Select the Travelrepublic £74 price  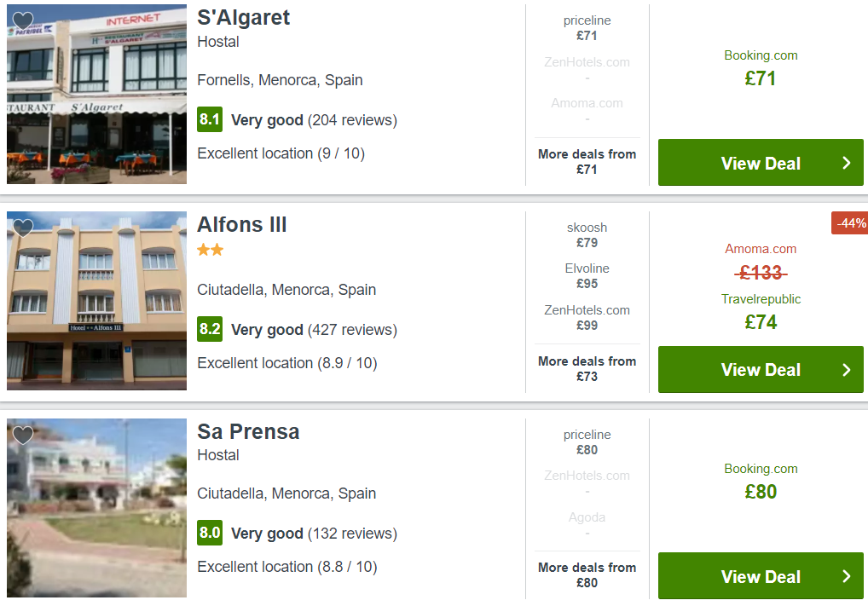click(x=761, y=312)
